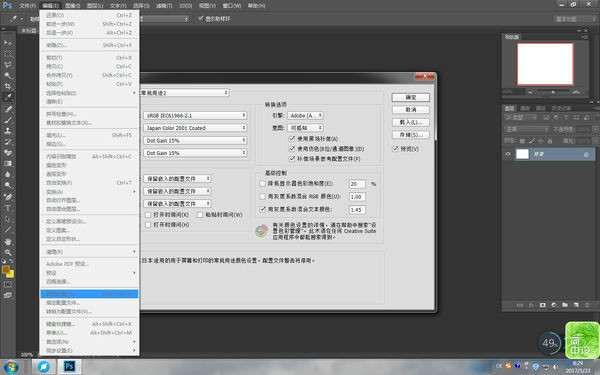The height and width of the screenshot is (375, 600).
Task: Select the Horizontal Type tool
Action: click(8, 208)
